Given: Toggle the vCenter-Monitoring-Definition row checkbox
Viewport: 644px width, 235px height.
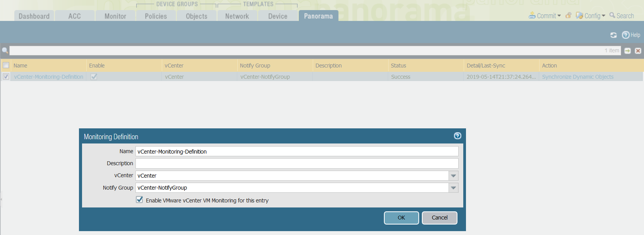Looking at the screenshot, I should pyautogui.click(x=6, y=76).
